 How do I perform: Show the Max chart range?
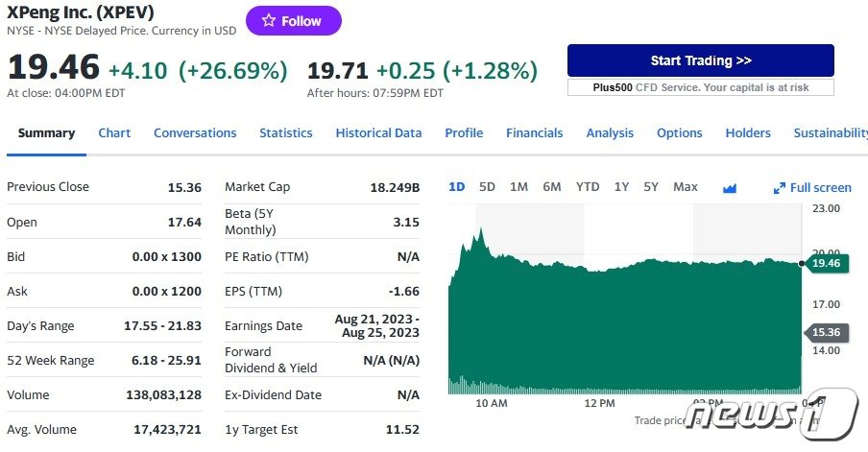[x=686, y=187]
